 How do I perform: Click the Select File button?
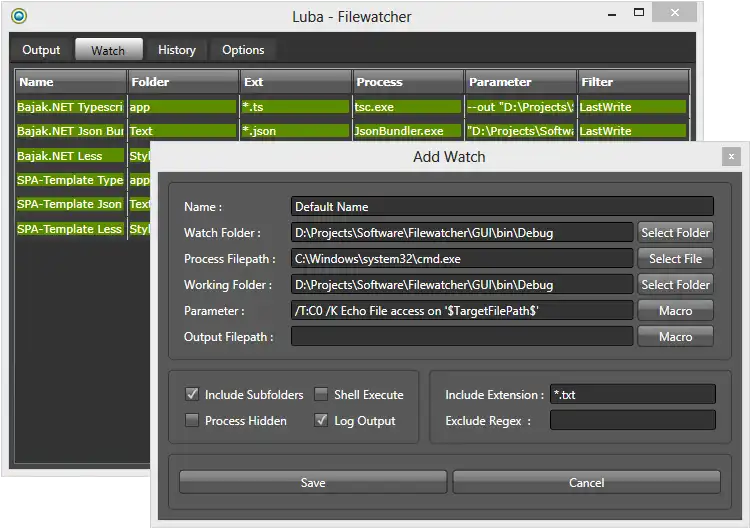click(x=675, y=259)
